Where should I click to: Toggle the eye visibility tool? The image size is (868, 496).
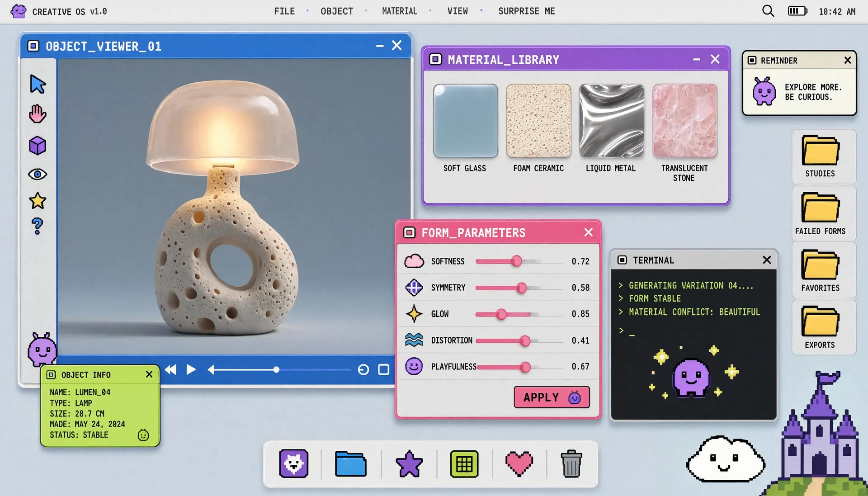38,175
